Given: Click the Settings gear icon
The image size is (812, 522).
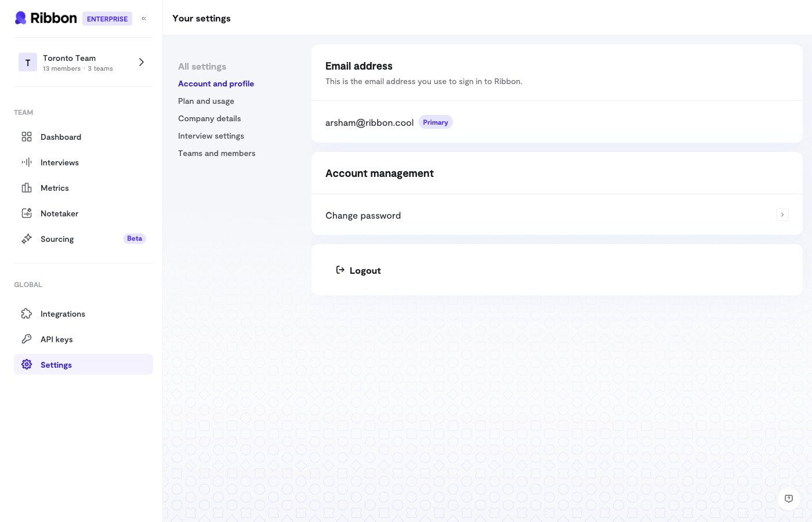Looking at the screenshot, I should tap(27, 364).
